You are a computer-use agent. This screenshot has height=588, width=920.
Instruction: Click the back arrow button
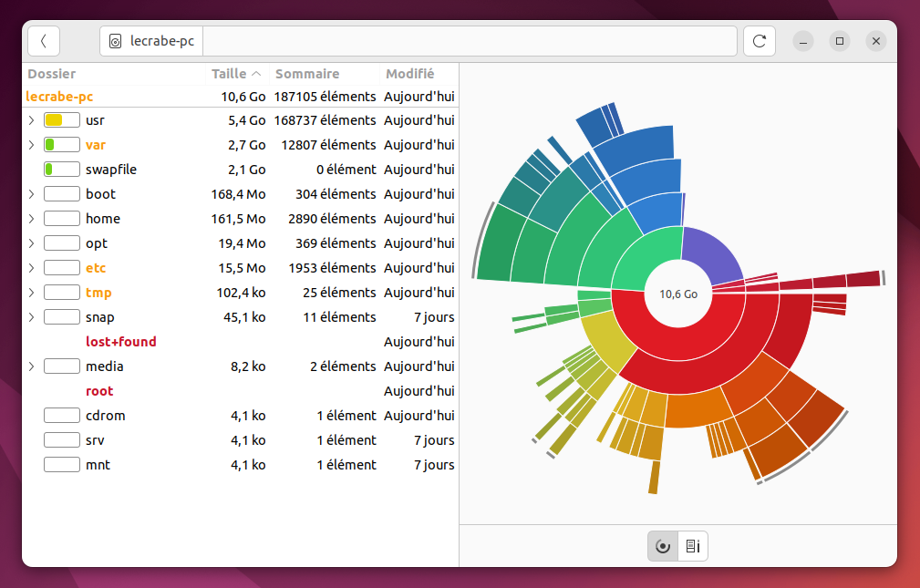tap(44, 41)
